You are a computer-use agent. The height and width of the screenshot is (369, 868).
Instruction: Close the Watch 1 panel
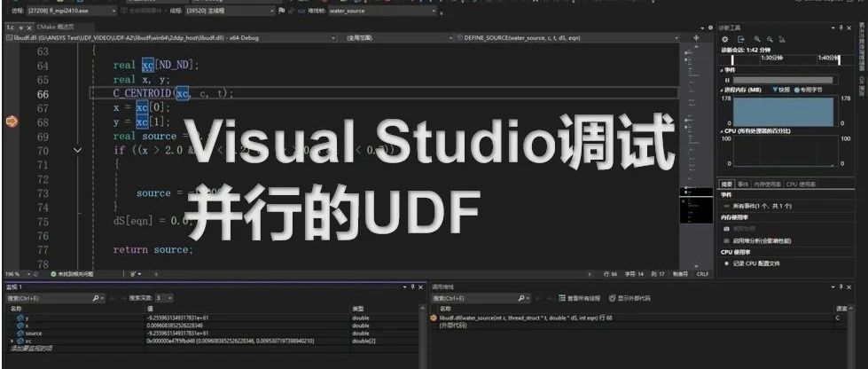click(x=421, y=287)
